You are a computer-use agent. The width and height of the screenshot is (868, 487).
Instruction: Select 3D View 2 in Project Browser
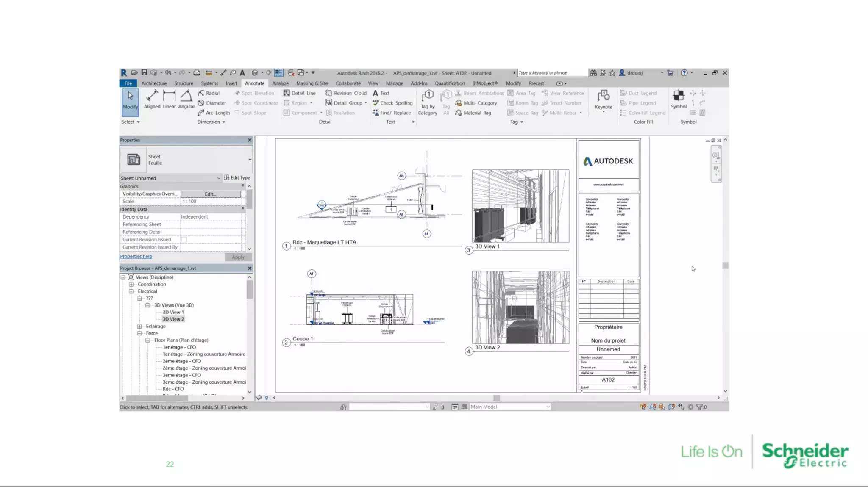tap(173, 319)
